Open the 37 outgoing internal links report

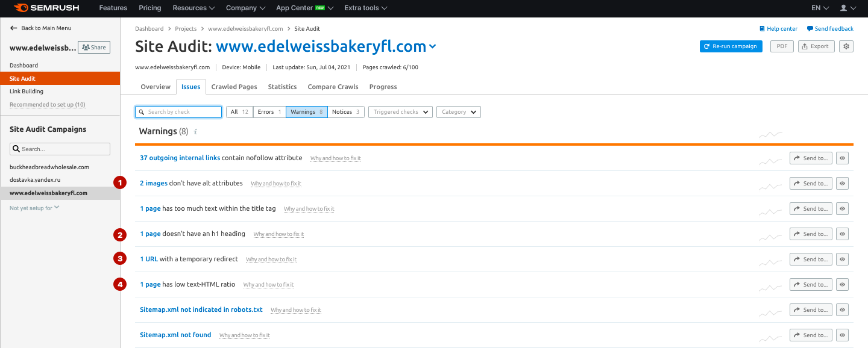click(x=180, y=158)
